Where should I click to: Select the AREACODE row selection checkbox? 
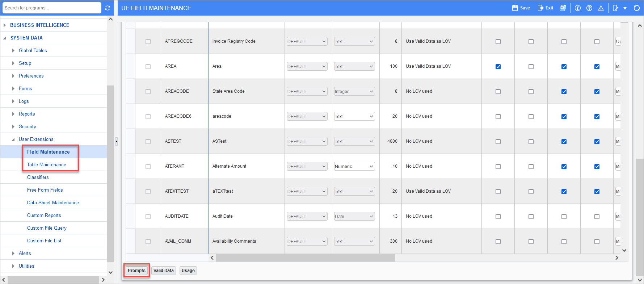pyautogui.click(x=148, y=92)
